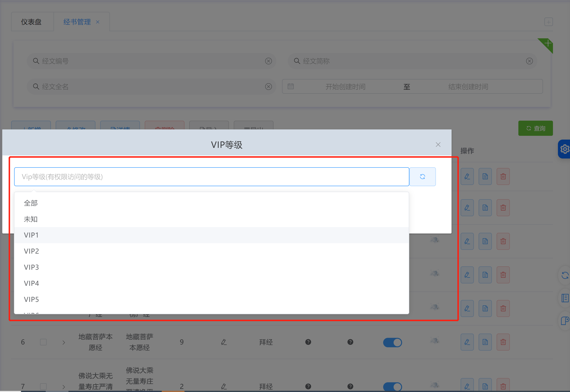Click the red delete icon in table row 3

503,242
